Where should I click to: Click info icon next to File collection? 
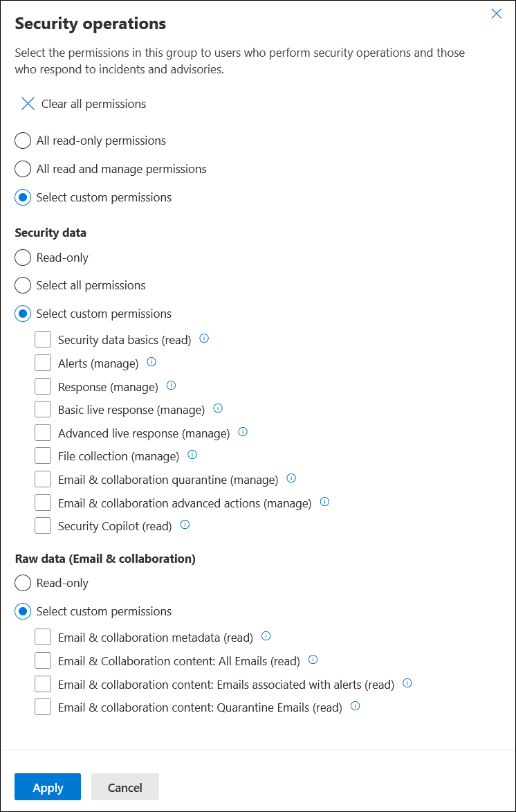192,455
